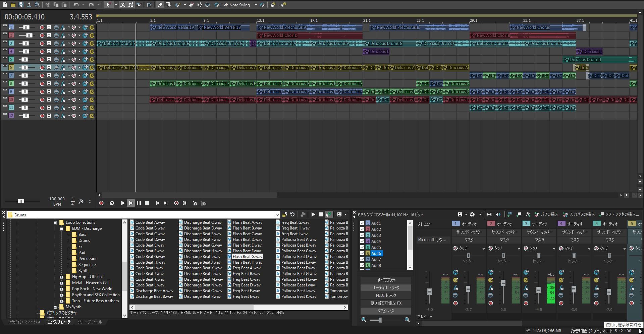The width and height of the screenshot is (644, 334).
Task: Redo the last undone action
Action: coord(91,5)
